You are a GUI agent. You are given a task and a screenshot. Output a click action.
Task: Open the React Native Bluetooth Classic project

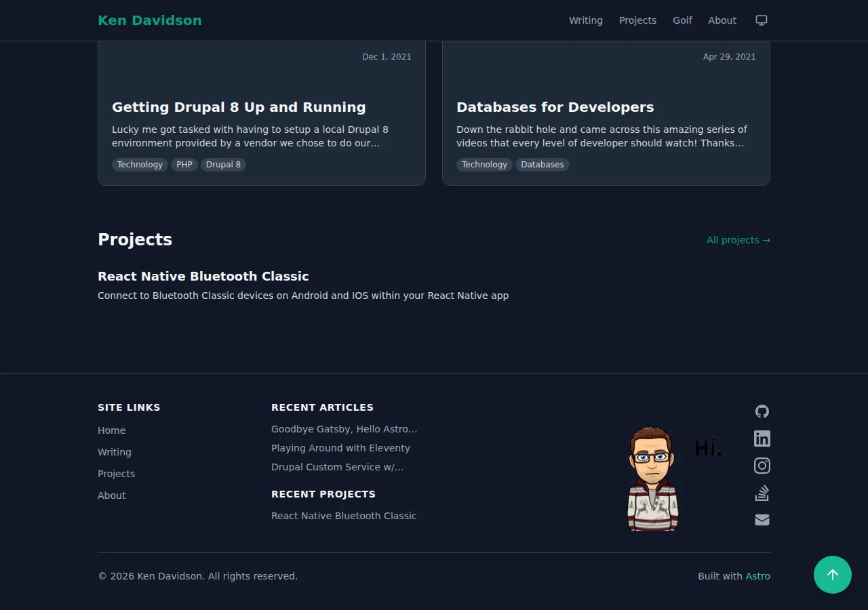pos(203,276)
